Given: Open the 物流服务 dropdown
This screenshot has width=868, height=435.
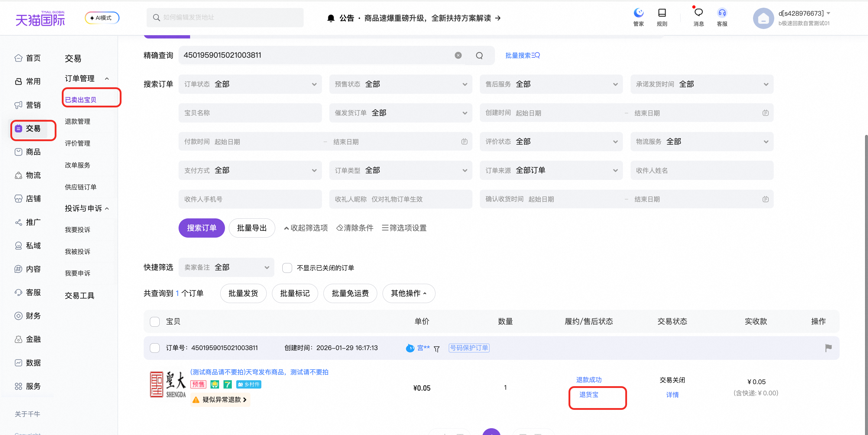Looking at the screenshot, I should click(702, 142).
